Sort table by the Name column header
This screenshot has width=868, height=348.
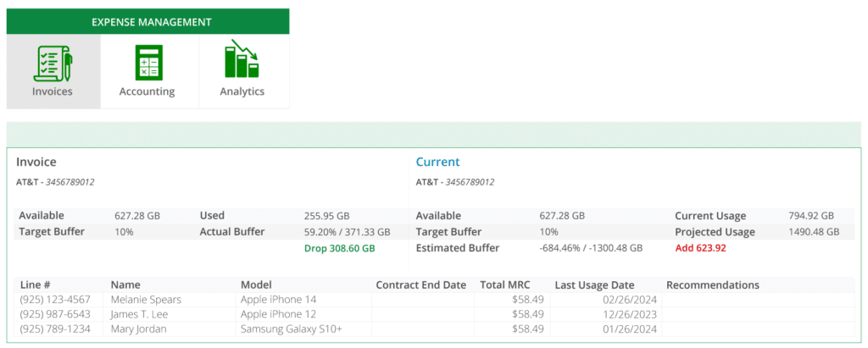pos(125,285)
